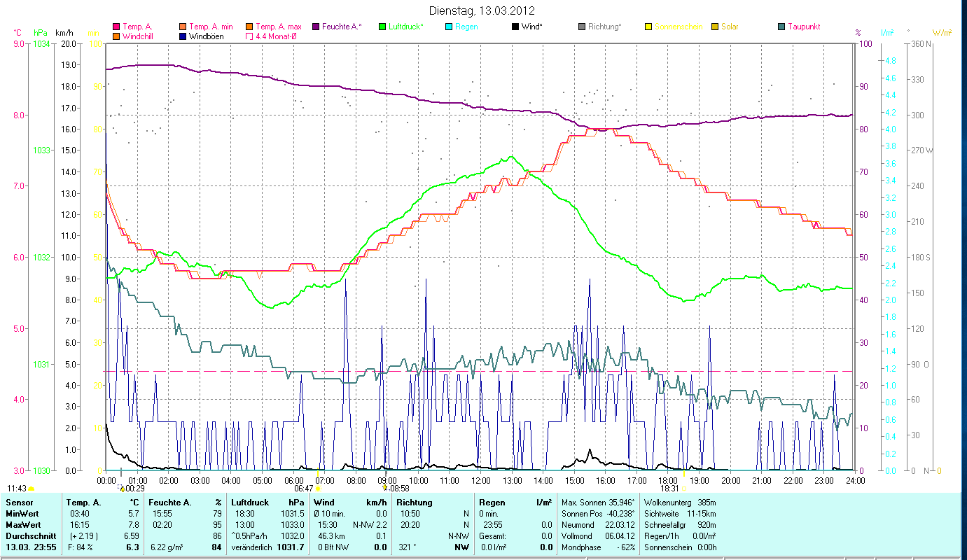Screen dimensions: 967x560
Task: Click the green Luftdruck* legend swatch
Action: click(382, 27)
